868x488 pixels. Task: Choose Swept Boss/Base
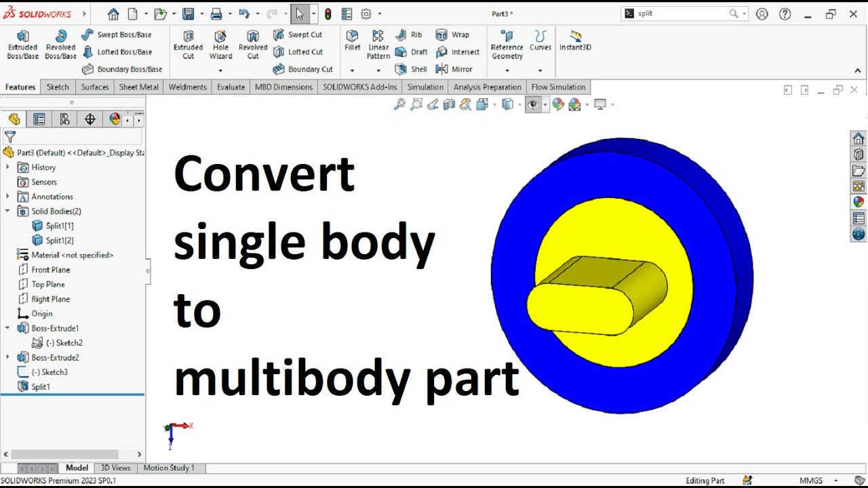coord(116,35)
